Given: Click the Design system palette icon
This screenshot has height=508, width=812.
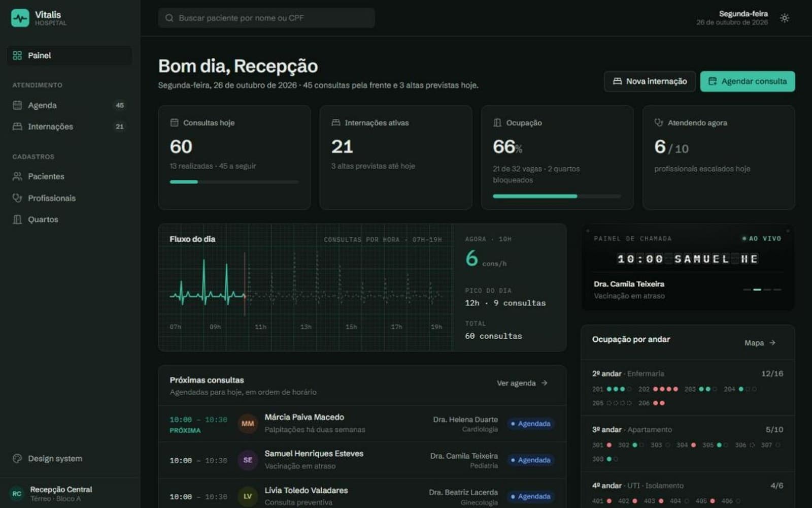Looking at the screenshot, I should pyautogui.click(x=17, y=458).
